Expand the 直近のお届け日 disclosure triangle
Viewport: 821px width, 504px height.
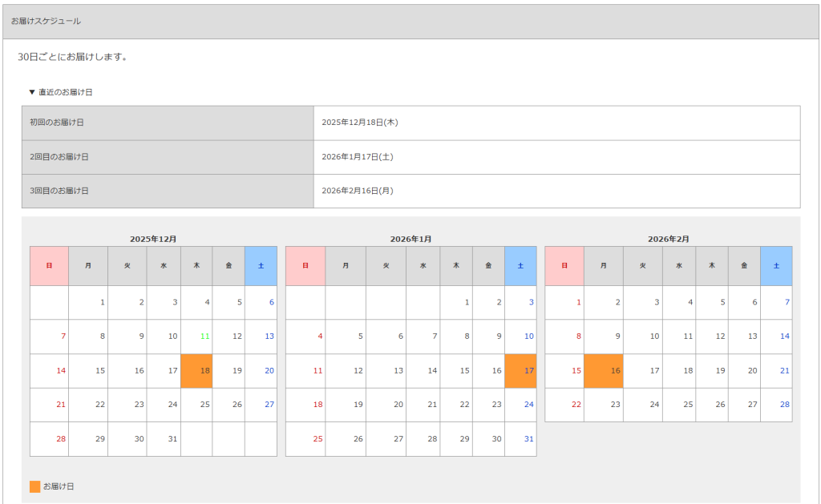pos(32,92)
